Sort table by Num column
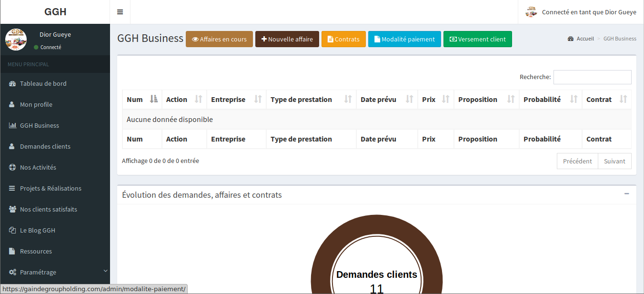This screenshot has height=294, width=644. pos(142,99)
